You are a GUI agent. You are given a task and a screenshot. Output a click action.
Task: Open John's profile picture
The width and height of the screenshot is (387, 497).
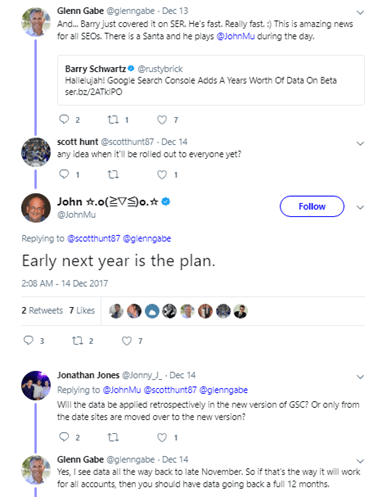[x=36, y=208]
